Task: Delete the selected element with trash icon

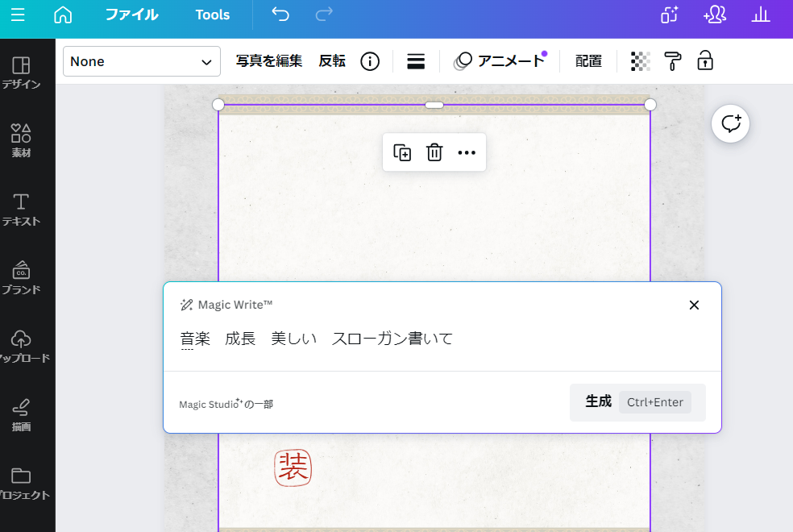Action: pyautogui.click(x=434, y=152)
